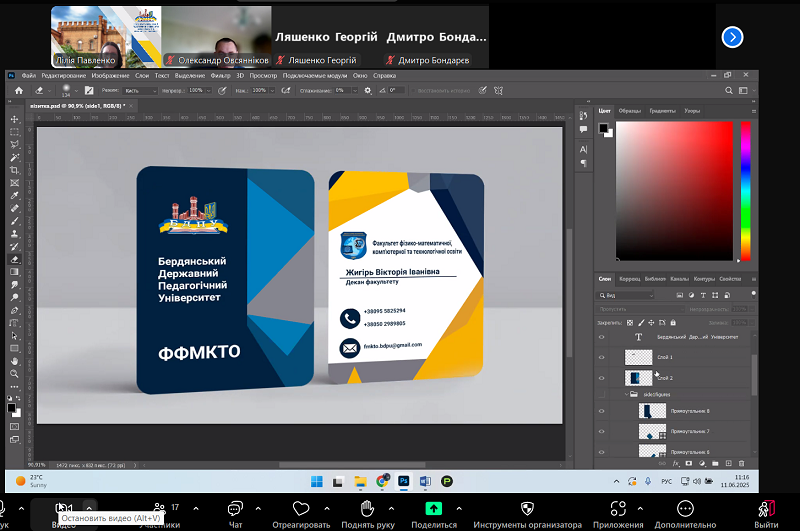Open the Фильтр menu
The height and width of the screenshot is (531, 800).
[x=220, y=75]
